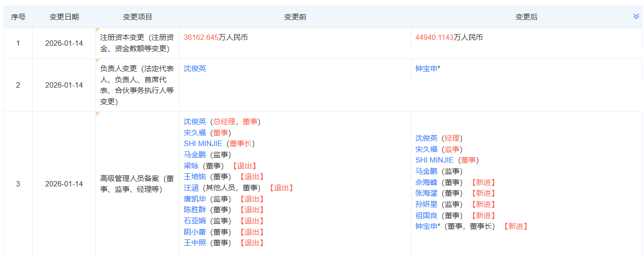Click the 变更日期 column header
Screen dimensions: 644x256
(64, 17)
